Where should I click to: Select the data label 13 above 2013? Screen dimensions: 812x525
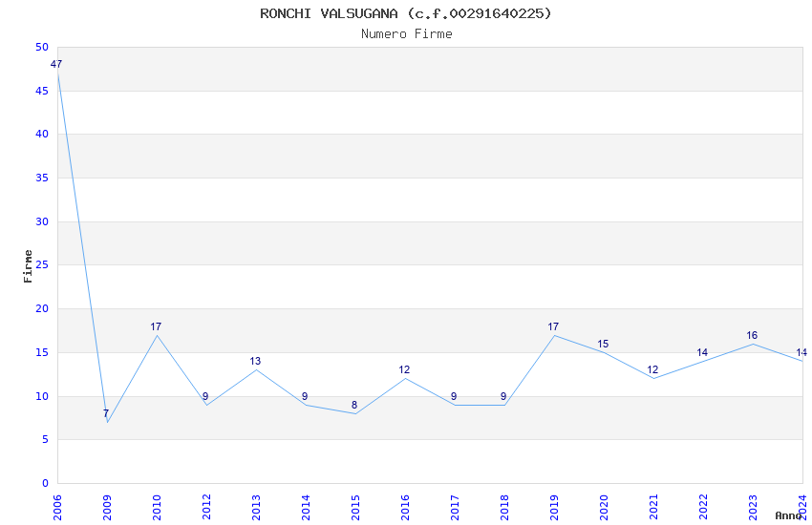(255, 361)
